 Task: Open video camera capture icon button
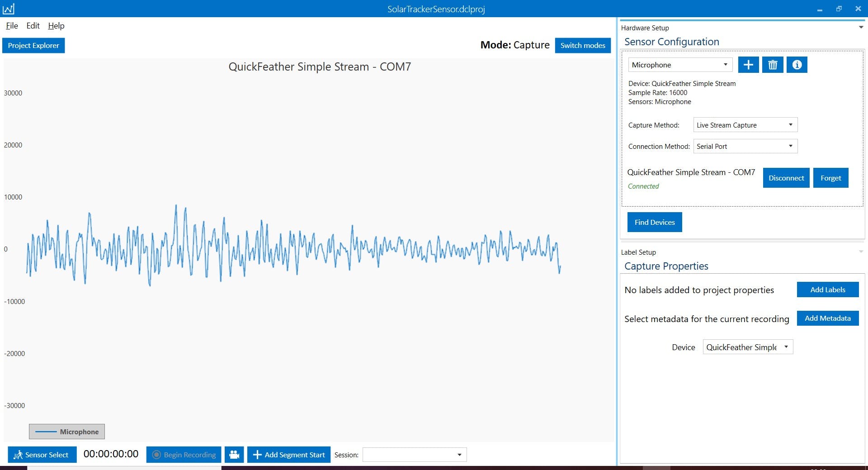pos(234,455)
